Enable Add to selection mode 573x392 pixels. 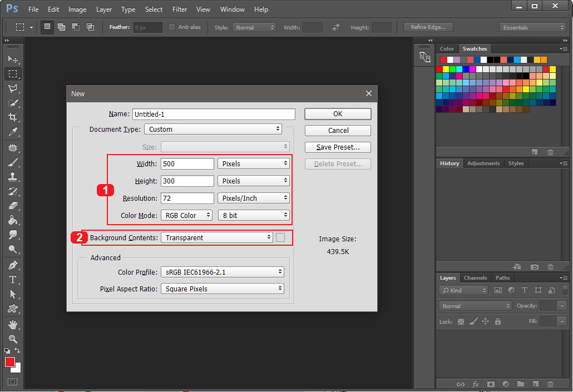tap(61, 27)
